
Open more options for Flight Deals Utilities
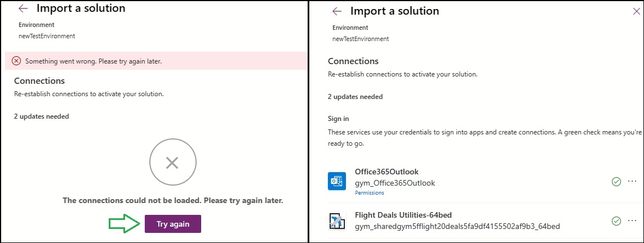632,221
